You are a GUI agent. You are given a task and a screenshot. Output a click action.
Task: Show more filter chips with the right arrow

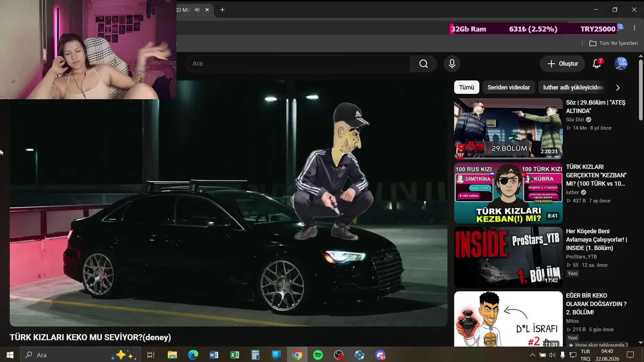(618, 87)
